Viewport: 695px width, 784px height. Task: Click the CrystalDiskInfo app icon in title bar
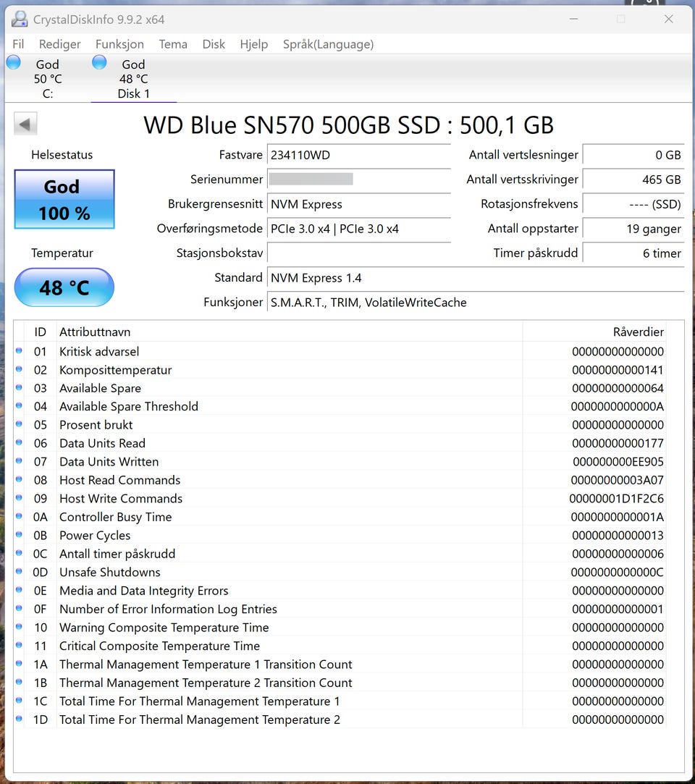click(x=20, y=19)
